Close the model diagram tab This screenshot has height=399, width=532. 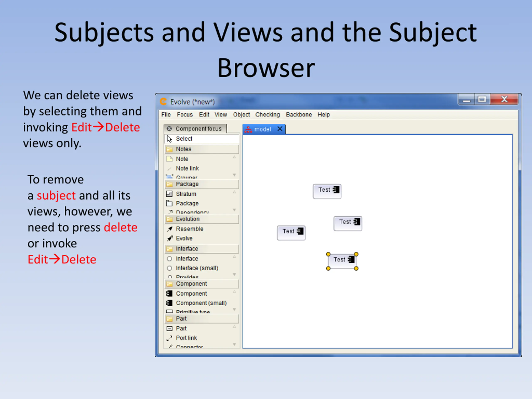(280, 129)
